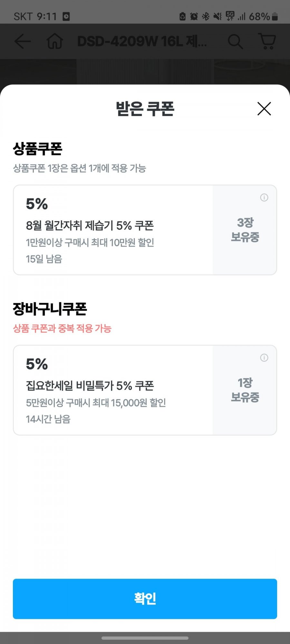Tap the battery indicator in status bar
This screenshot has height=644, width=290.
[275, 16]
